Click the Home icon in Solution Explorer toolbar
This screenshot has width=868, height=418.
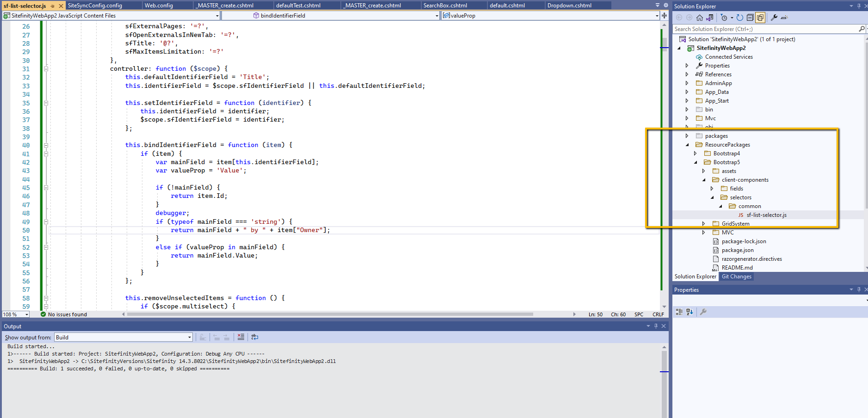pos(699,18)
